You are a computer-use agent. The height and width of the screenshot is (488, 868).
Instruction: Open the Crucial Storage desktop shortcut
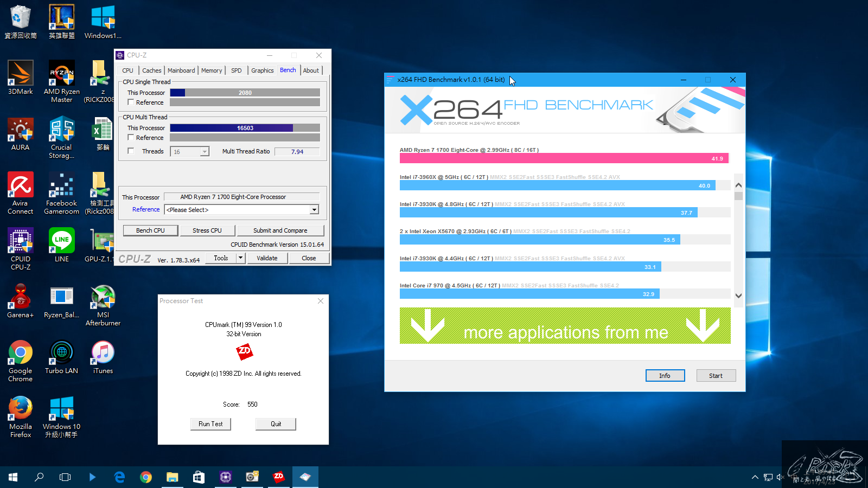coord(62,138)
